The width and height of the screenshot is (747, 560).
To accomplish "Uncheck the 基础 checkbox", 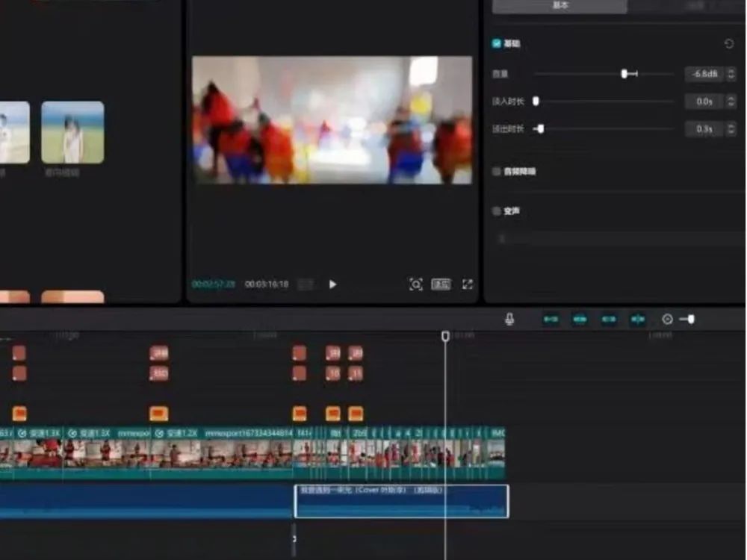I will 497,44.
